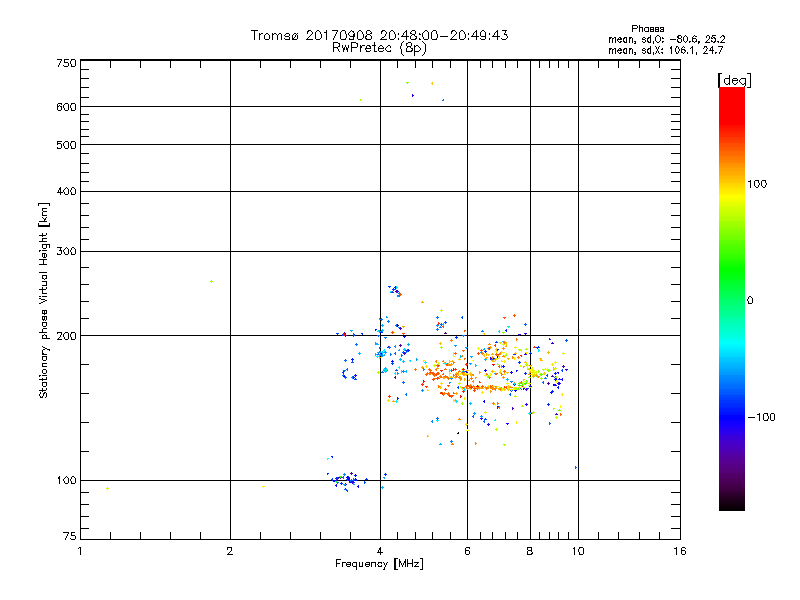Select the 'RwPretec (8p)' subtitle
Viewport: 800px width, 600px height.
click(379, 48)
